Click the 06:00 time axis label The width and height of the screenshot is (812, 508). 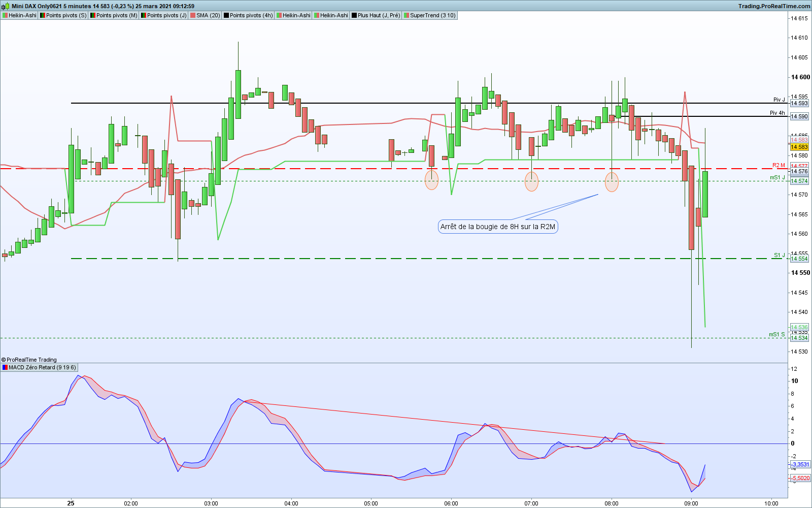click(451, 503)
